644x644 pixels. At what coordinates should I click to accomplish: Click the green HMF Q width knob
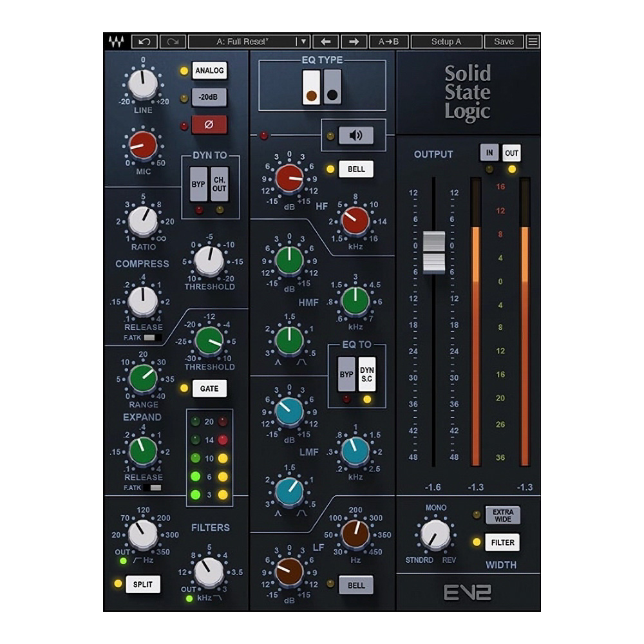(x=289, y=341)
